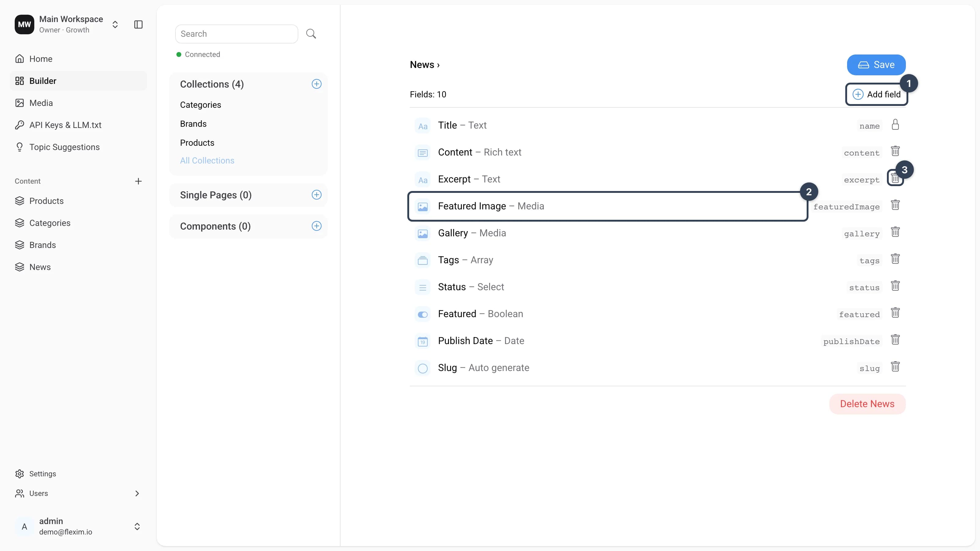Click the calendar icon for Publish Date
This screenshot has height=551, width=980.
pyautogui.click(x=423, y=342)
